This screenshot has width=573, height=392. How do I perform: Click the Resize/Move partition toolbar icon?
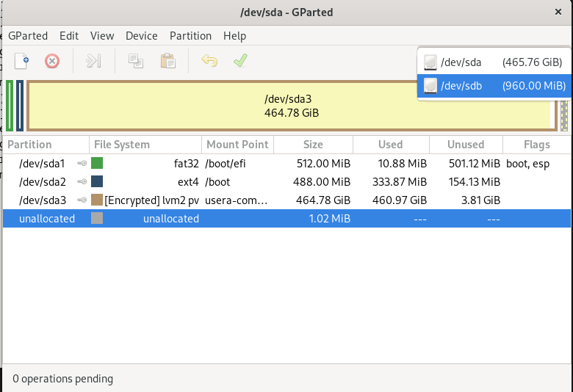pyautogui.click(x=93, y=61)
